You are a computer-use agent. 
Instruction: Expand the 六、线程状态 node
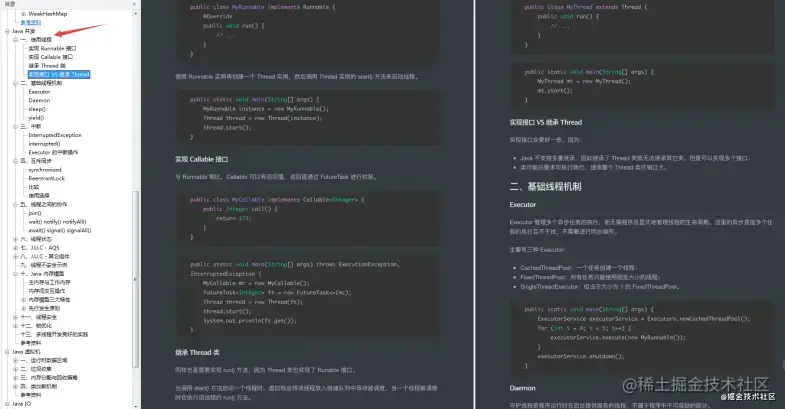click(16, 239)
